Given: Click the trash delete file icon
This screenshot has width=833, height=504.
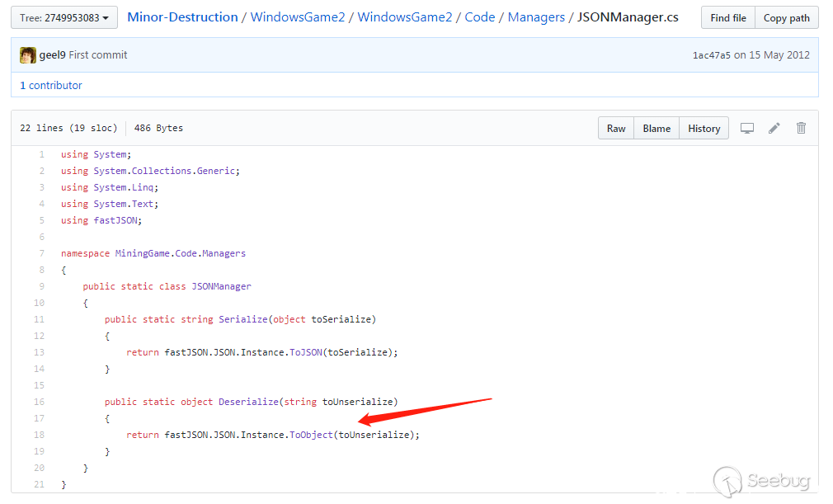Looking at the screenshot, I should 800,128.
